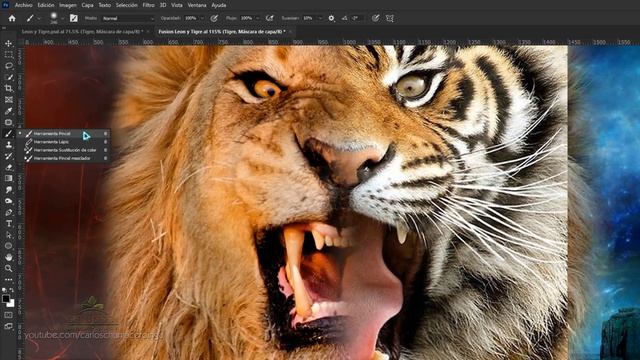The width and height of the screenshot is (640, 360).
Task: Open the Edit Toolbar three-dots menu
Action: tap(9, 280)
